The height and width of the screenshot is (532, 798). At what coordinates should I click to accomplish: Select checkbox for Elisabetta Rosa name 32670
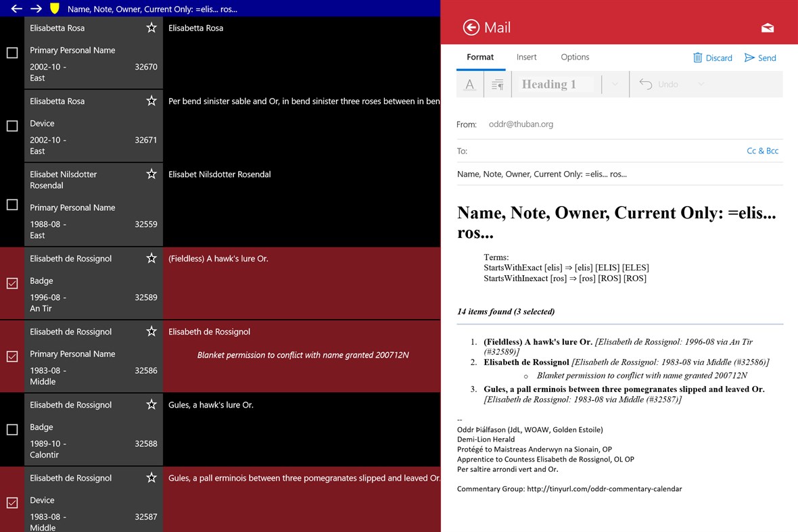point(12,53)
